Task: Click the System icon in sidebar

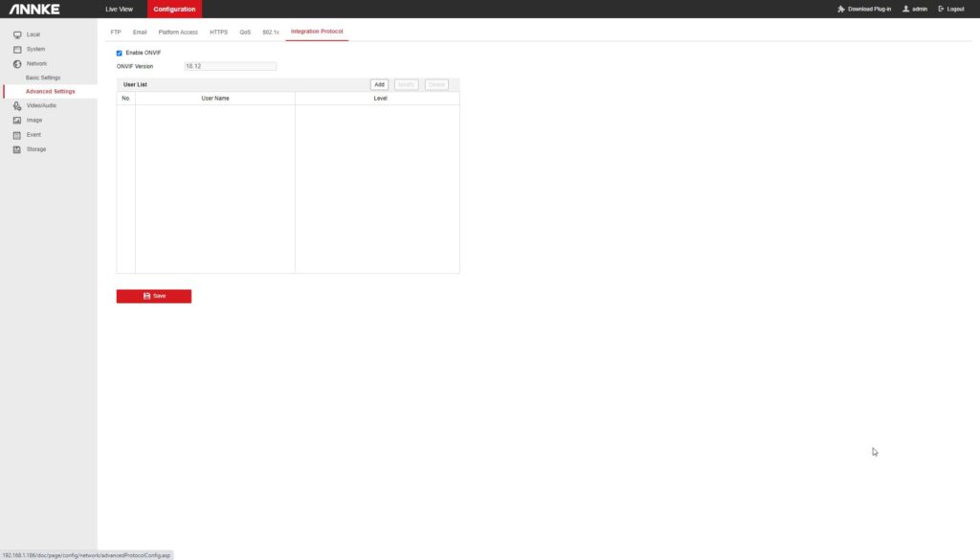Action: pos(17,49)
